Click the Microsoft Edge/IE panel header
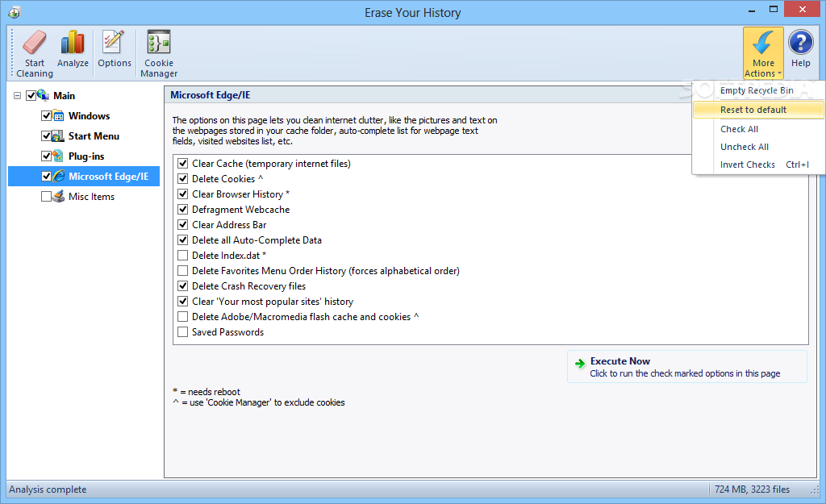 211,95
